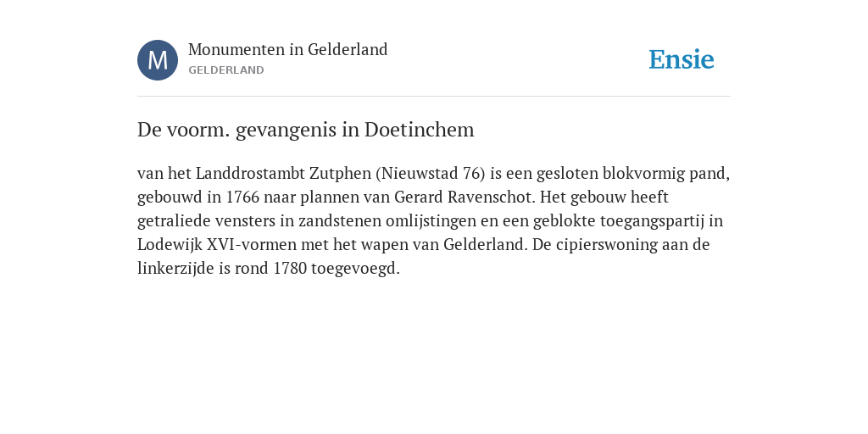Click the word toegevoegd ending the paragraph
The height and width of the screenshot is (434, 868).
355,269
